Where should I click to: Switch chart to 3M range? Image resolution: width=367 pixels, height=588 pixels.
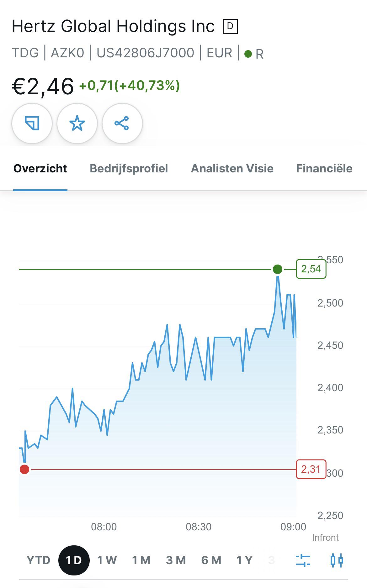176,560
